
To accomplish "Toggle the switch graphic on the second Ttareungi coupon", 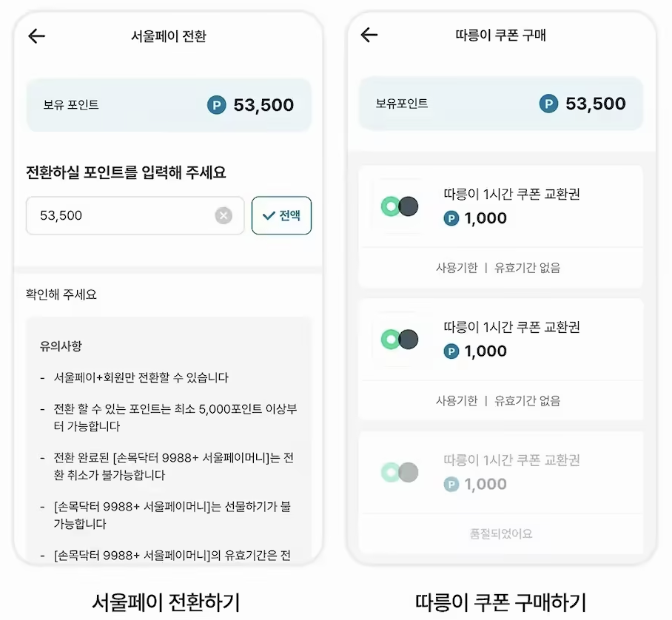I will (x=399, y=340).
